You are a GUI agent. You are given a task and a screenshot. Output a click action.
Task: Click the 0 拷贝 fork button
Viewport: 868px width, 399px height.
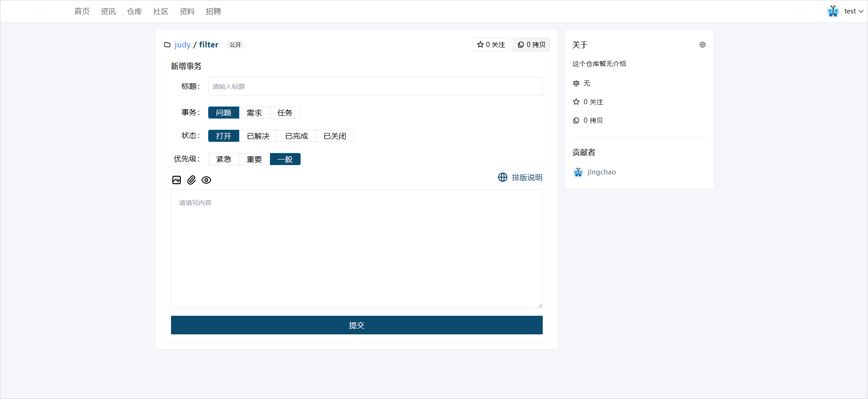coord(532,45)
